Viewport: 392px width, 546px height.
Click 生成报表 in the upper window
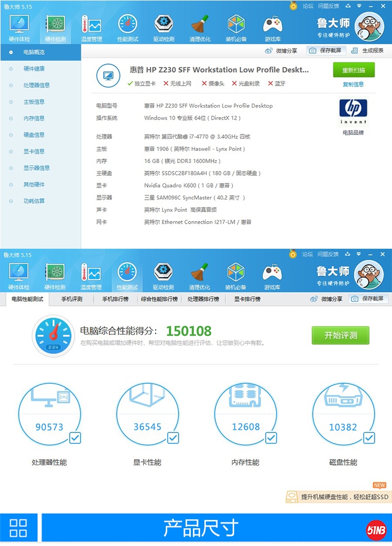367,51
